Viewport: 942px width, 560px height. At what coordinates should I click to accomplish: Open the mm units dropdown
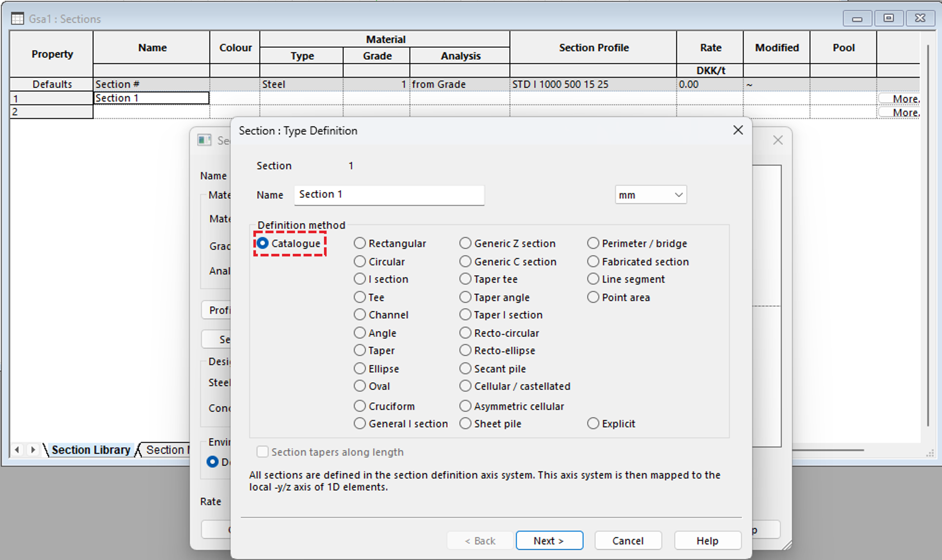(651, 195)
